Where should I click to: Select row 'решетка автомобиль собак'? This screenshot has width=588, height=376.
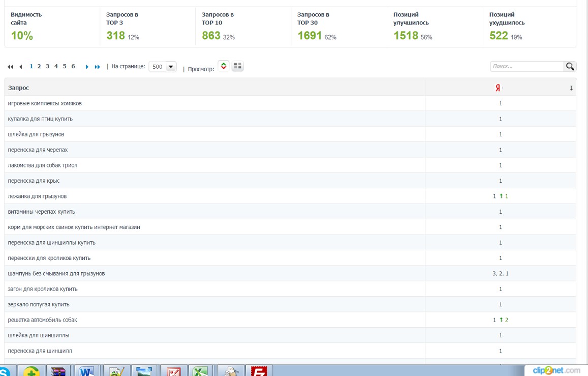point(290,320)
